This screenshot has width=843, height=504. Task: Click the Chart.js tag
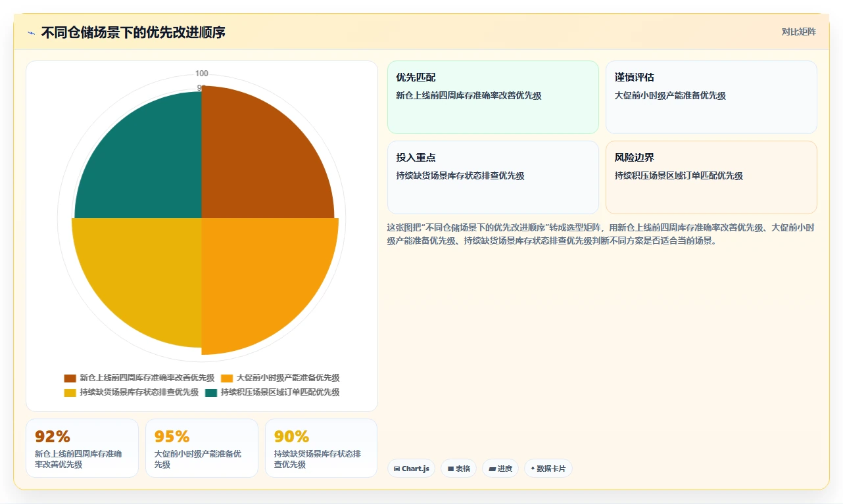(411, 469)
